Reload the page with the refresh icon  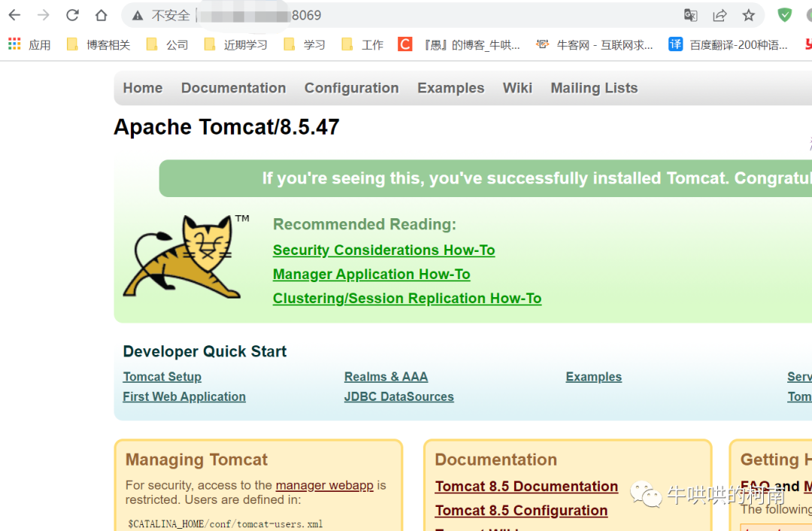click(72, 15)
